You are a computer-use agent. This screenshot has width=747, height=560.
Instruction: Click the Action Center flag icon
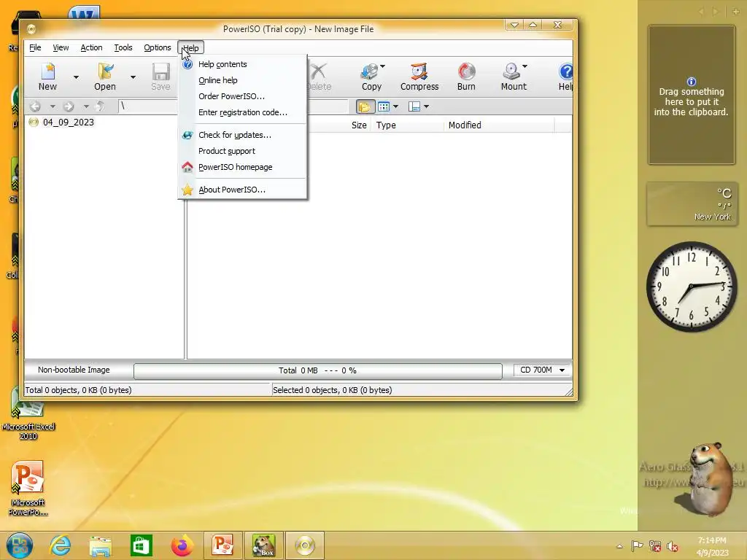(x=637, y=546)
